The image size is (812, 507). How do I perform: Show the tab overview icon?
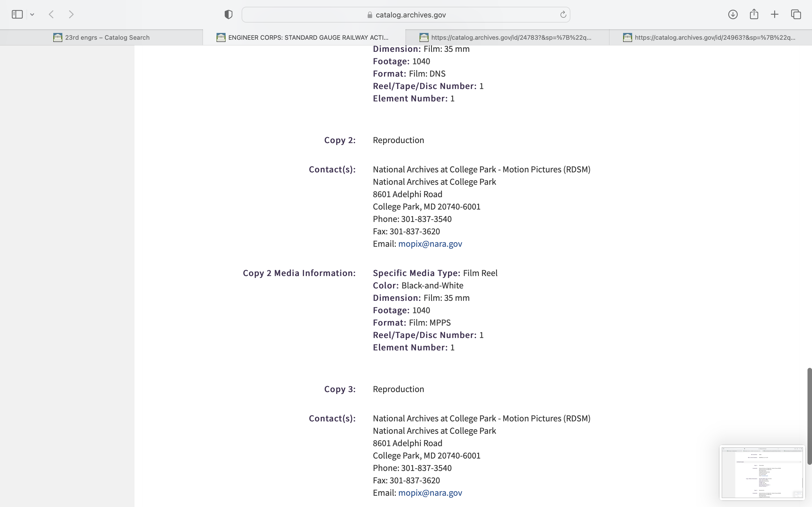796,14
